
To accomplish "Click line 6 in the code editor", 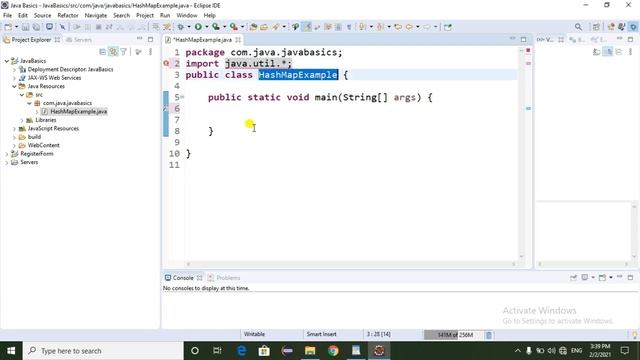I will (351, 109).
